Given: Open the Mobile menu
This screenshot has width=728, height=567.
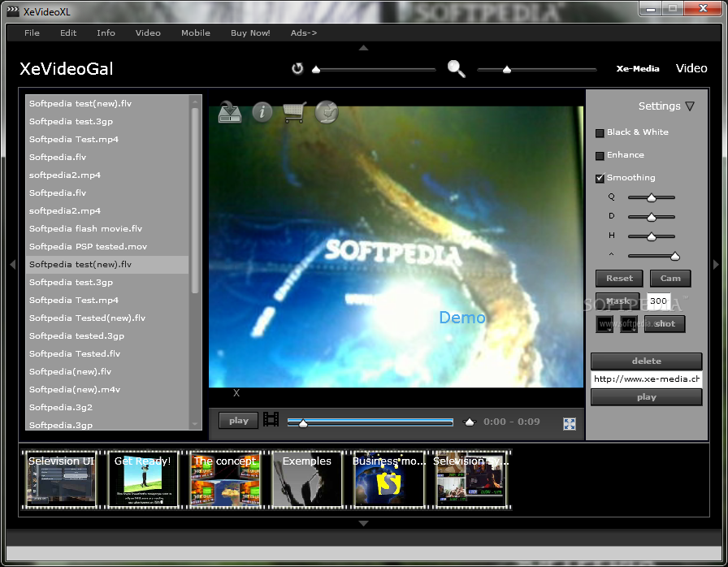Looking at the screenshot, I should click(x=196, y=33).
